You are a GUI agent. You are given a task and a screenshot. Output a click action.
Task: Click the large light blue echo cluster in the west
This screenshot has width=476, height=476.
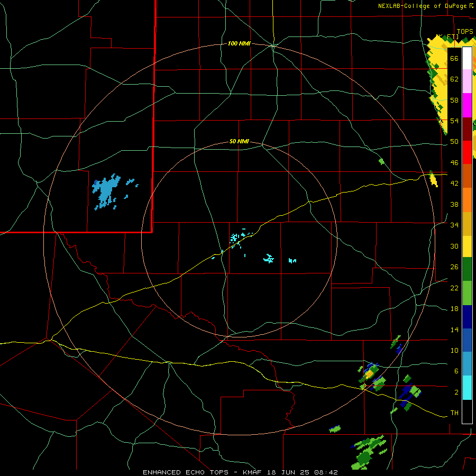pos(106,192)
